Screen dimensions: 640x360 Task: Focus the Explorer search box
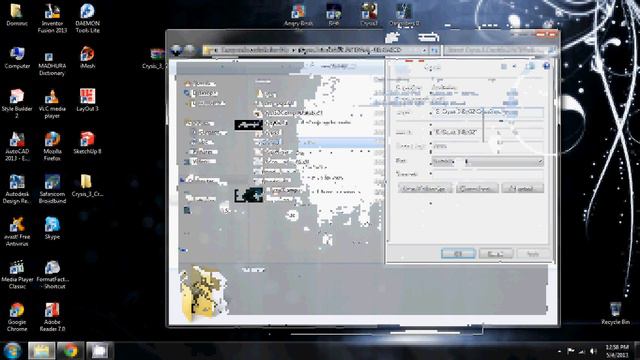[x=500, y=50]
